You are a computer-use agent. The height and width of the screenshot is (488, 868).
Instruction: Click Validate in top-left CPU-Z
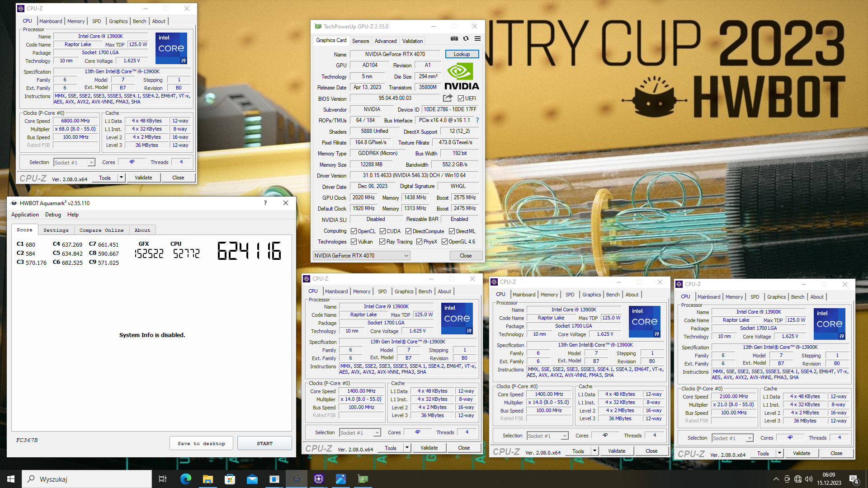click(x=143, y=178)
